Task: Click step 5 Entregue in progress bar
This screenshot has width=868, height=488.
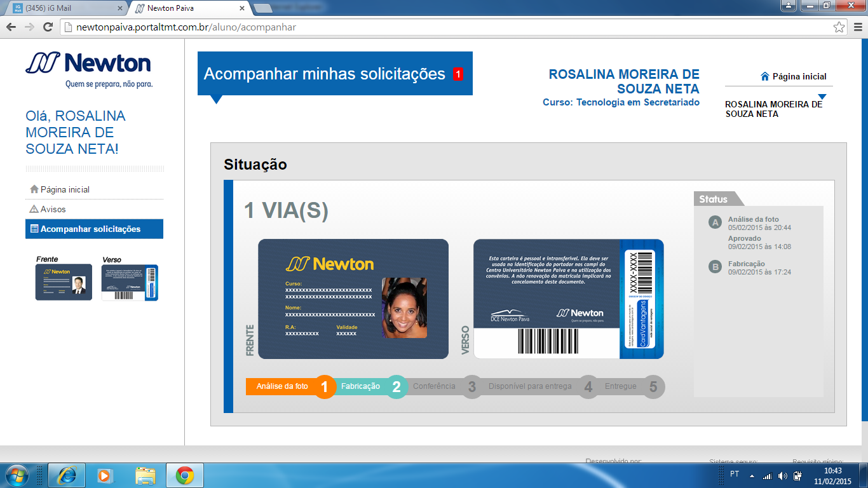Action: 632,386
